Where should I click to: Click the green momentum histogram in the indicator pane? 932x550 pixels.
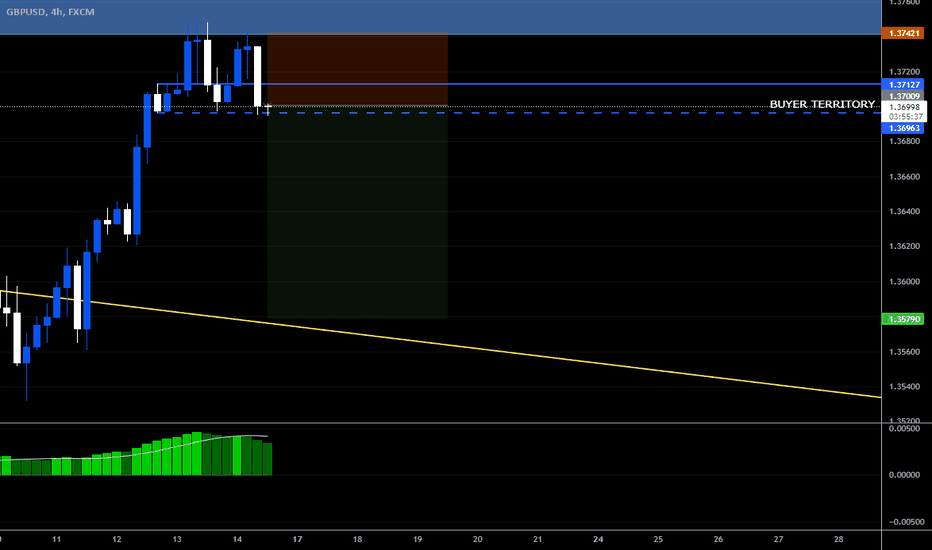[136, 455]
